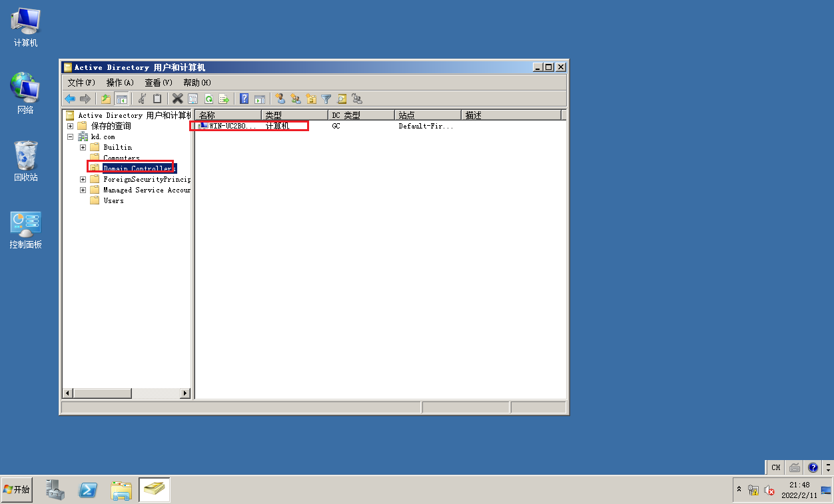Screen dimensions: 834x504
Task: Click the CH language bar indicator
Action: click(x=776, y=467)
